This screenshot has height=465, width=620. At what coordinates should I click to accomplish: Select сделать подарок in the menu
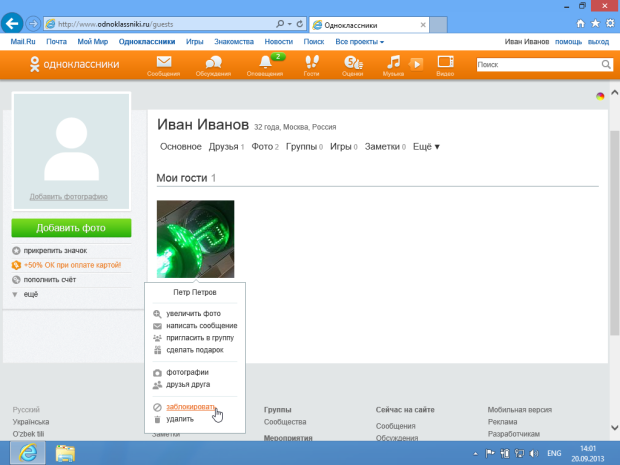195,350
